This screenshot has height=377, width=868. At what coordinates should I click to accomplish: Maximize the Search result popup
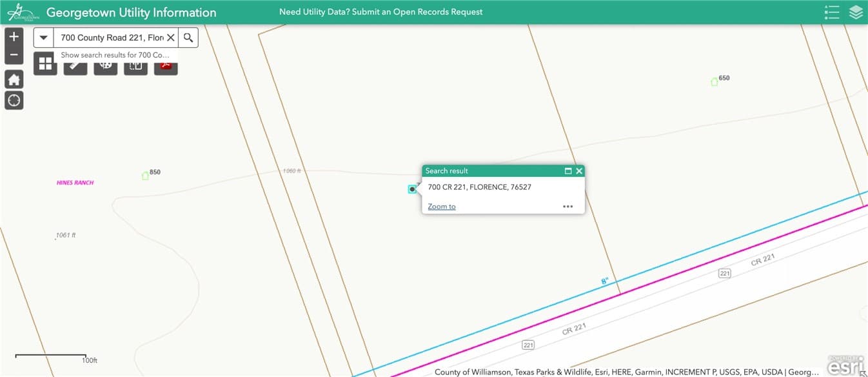[x=568, y=171]
